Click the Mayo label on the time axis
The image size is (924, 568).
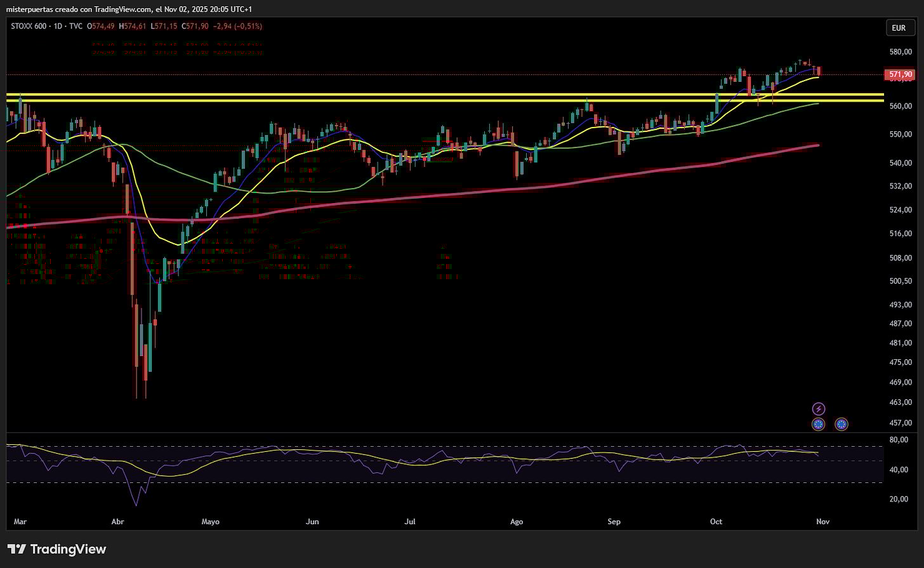(210, 522)
